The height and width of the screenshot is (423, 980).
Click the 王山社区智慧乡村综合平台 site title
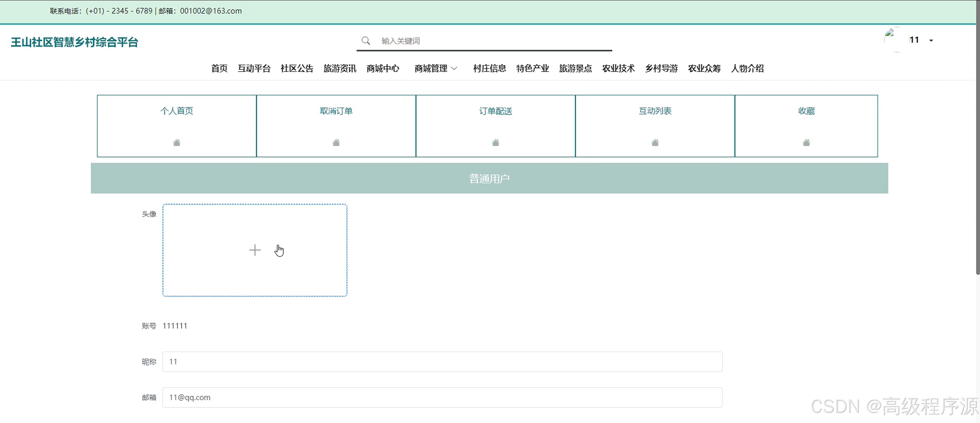click(x=74, y=42)
